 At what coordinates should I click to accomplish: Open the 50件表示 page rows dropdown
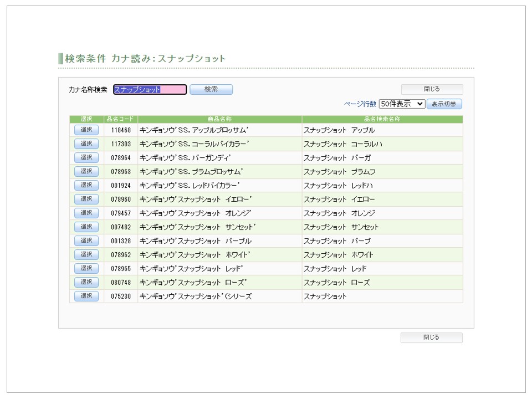402,104
